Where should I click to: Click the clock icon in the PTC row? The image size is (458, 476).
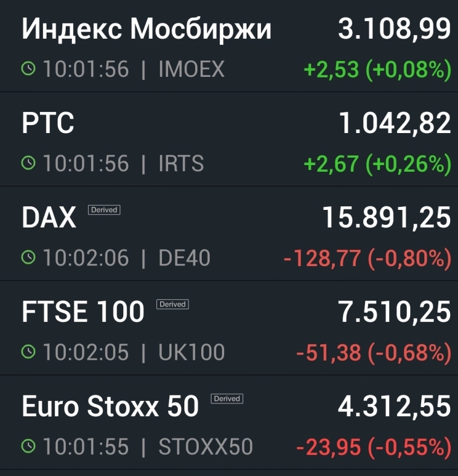point(28,163)
